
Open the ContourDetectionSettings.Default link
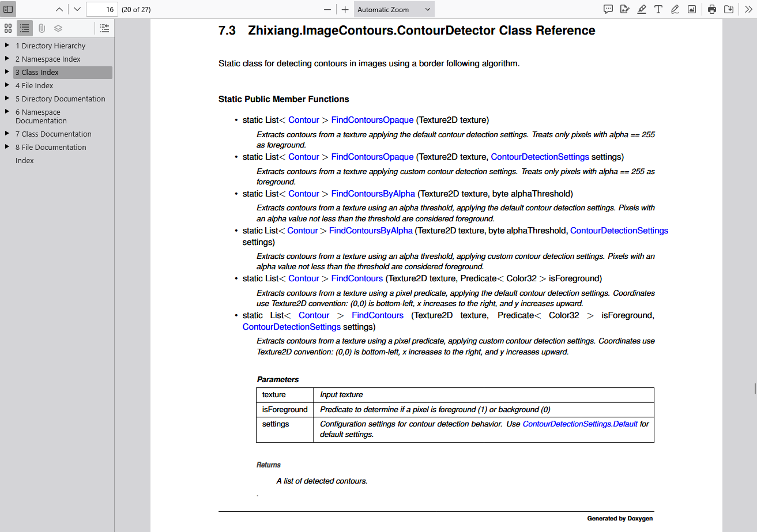pyautogui.click(x=580, y=424)
